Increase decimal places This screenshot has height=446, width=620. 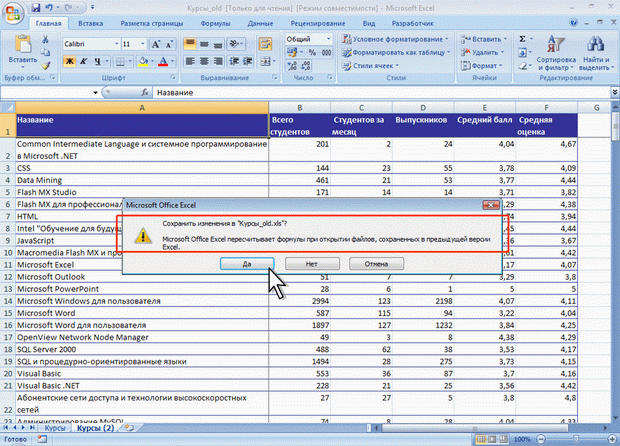pos(292,66)
